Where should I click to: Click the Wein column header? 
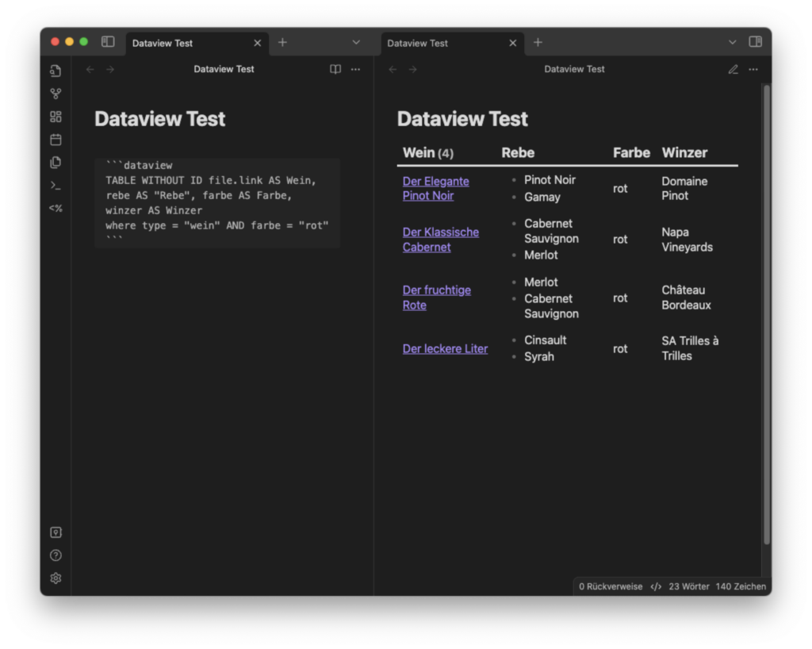[x=427, y=153]
